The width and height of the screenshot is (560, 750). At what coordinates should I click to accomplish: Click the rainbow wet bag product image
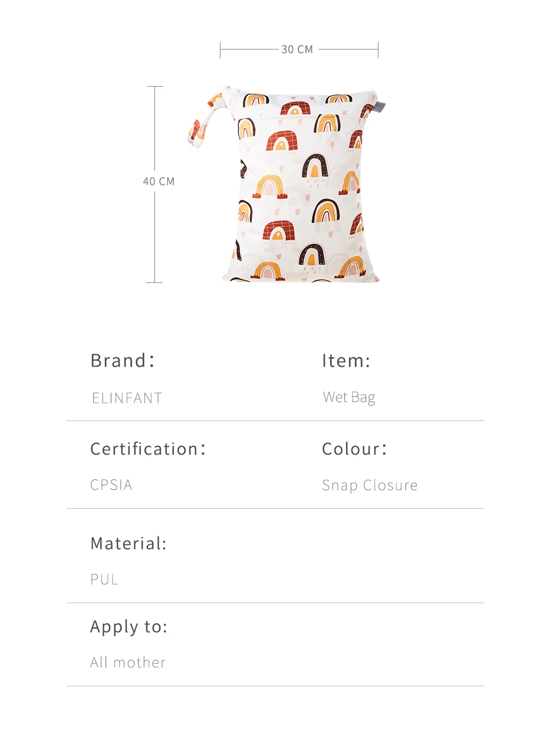click(301, 195)
